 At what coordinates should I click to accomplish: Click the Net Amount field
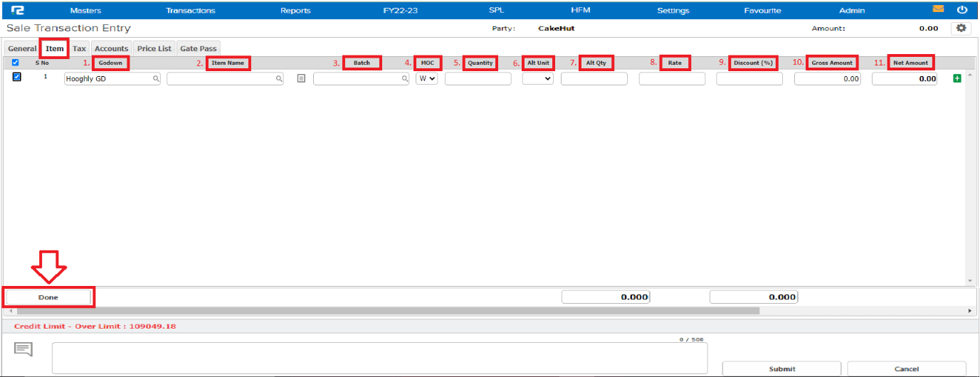pyautogui.click(x=905, y=79)
